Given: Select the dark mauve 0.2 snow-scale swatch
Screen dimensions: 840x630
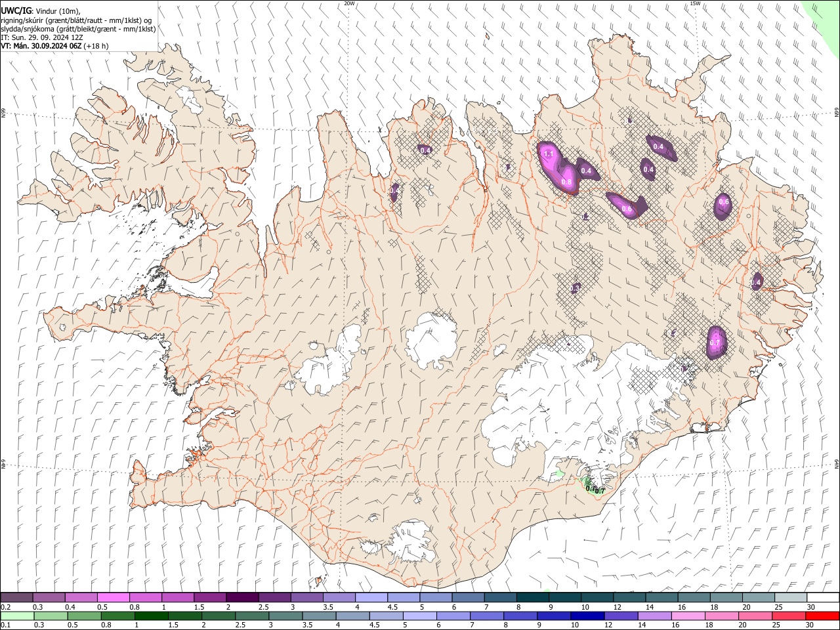Looking at the screenshot, I should (16, 598).
